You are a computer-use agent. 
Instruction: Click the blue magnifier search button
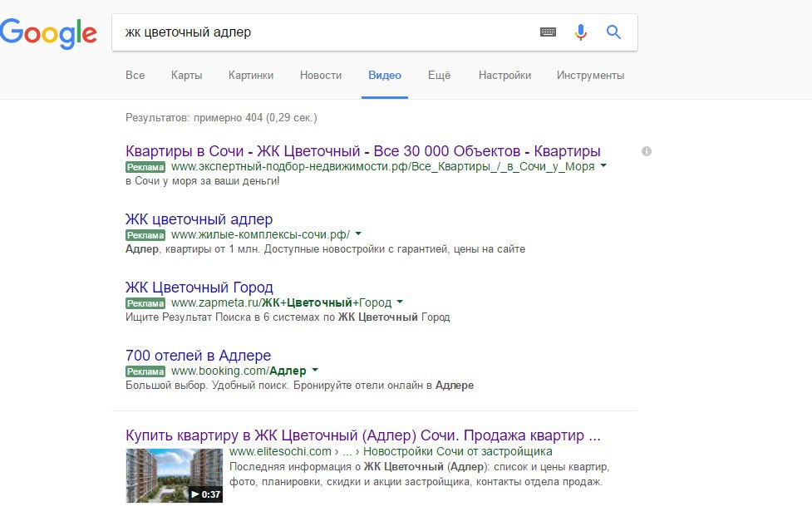click(613, 32)
